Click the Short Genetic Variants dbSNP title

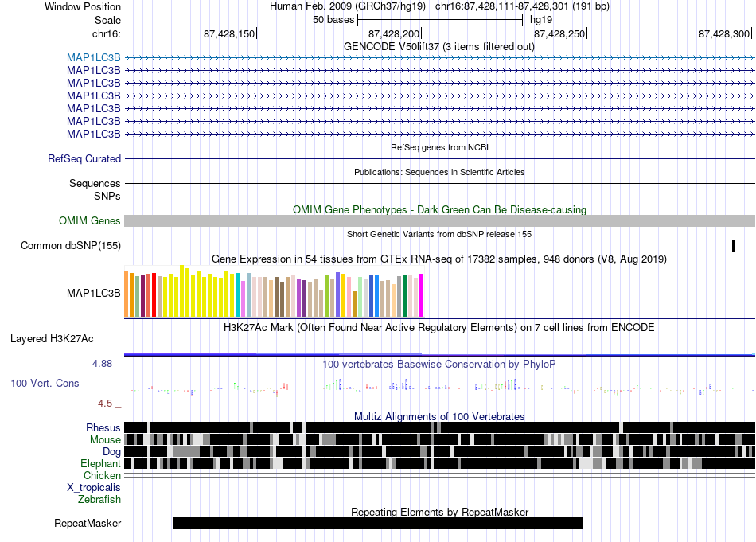point(439,234)
